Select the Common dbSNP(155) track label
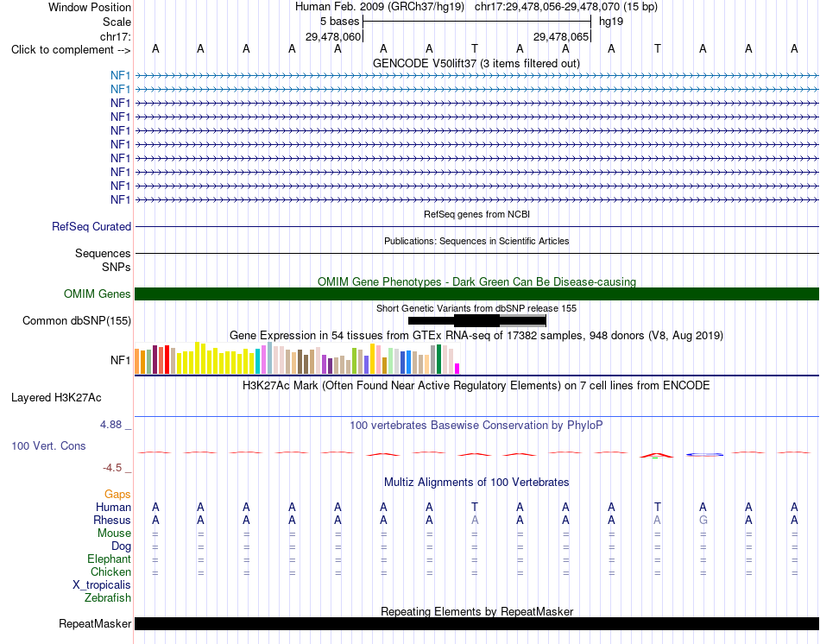The width and height of the screenshot is (820, 644). [77, 320]
